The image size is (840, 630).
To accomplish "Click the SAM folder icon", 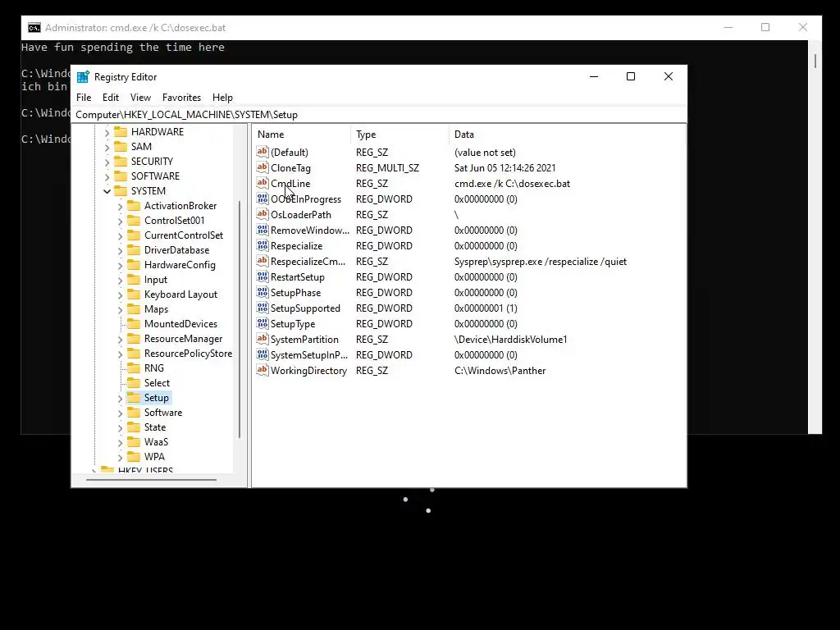I will coord(121,147).
